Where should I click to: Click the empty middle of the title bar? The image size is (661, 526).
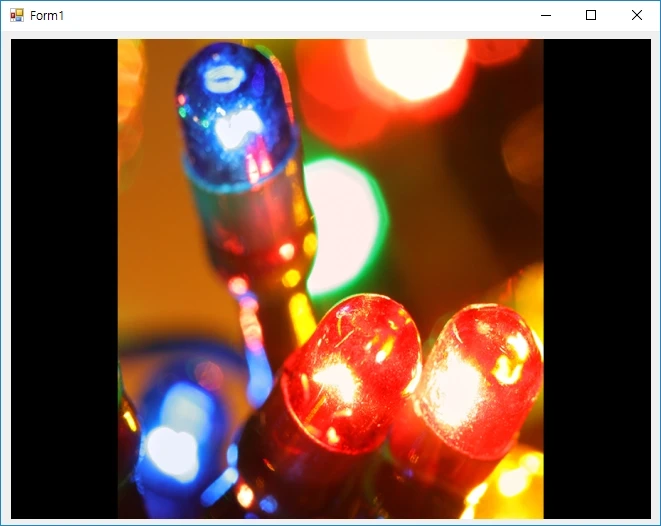[300, 15]
